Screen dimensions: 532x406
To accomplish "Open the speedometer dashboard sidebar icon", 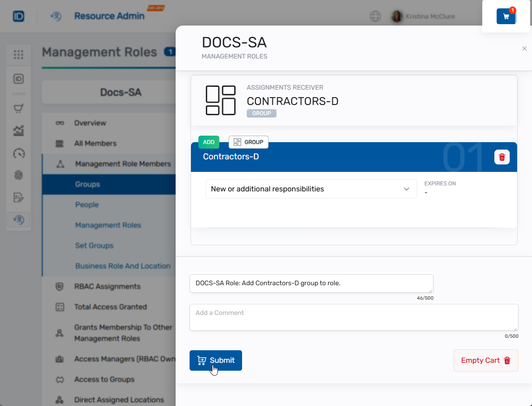I will pyautogui.click(x=19, y=153).
